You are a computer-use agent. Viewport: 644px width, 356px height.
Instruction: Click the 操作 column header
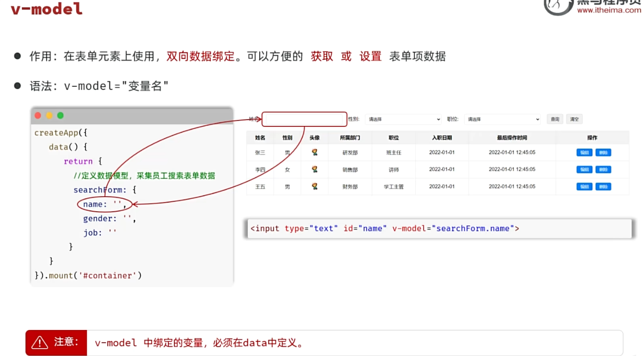point(592,137)
